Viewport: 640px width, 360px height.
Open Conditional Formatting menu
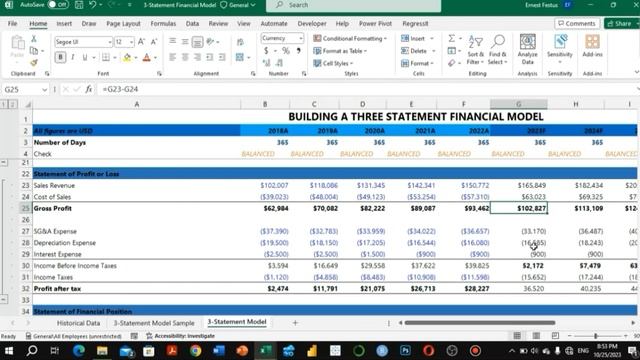(x=350, y=38)
